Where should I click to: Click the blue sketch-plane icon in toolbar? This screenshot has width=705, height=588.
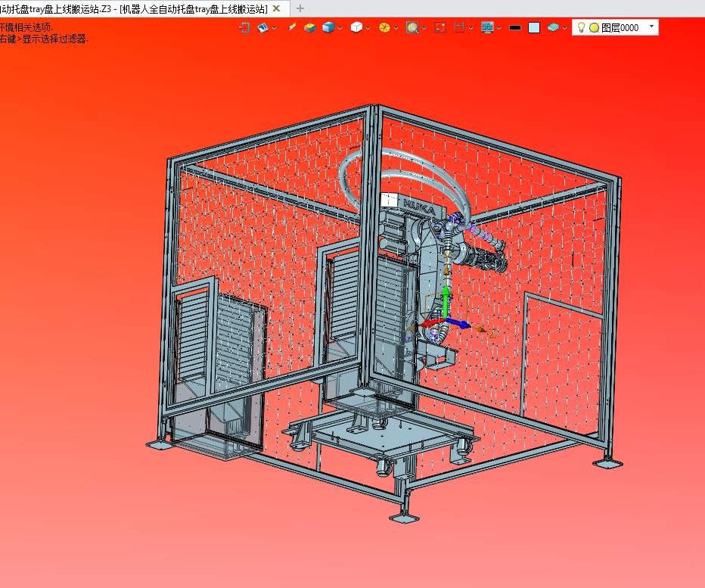pos(262,28)
